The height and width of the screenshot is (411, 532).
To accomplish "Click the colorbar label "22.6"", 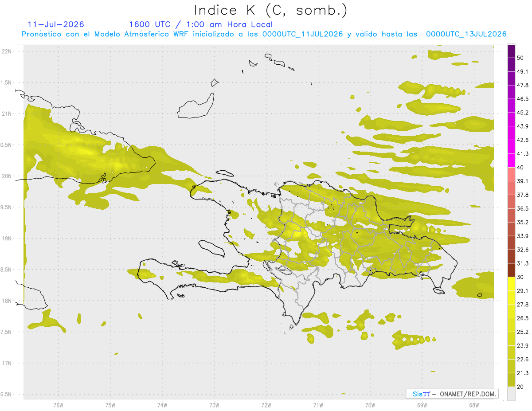I will [x=523, y=360].
